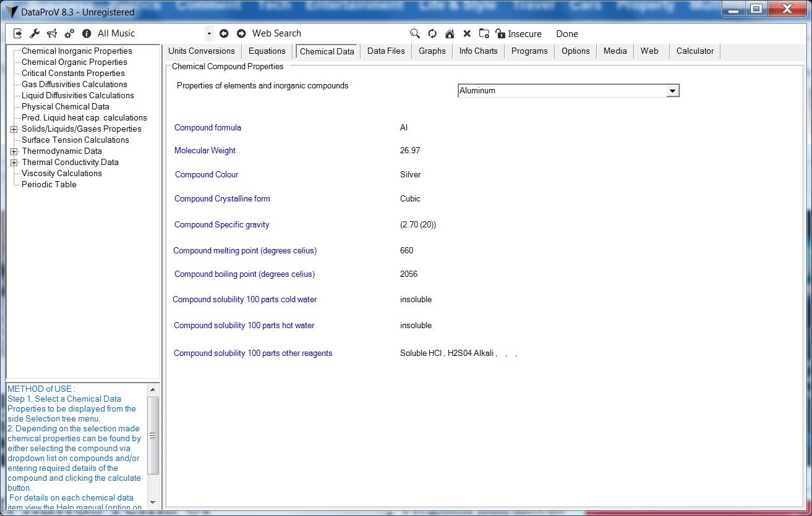
Task: Expand Solids/Liquids/Gases Properties tree node
Action: [x=14, y=129]
